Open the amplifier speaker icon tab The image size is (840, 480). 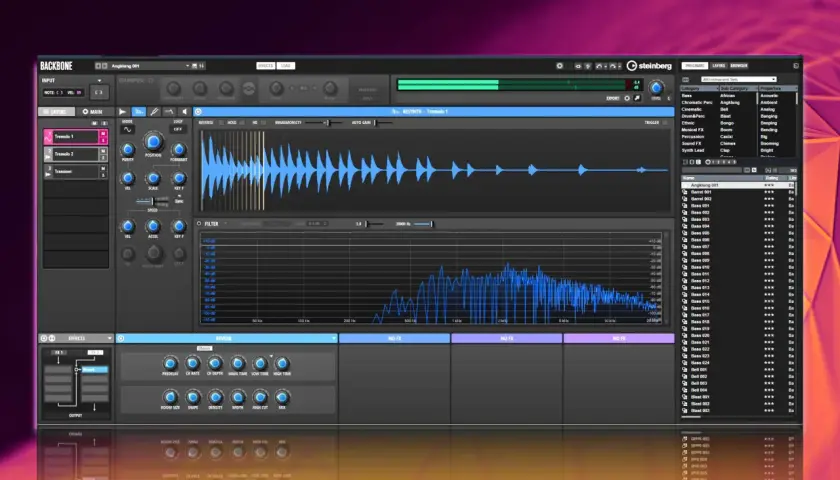(184, 111)
